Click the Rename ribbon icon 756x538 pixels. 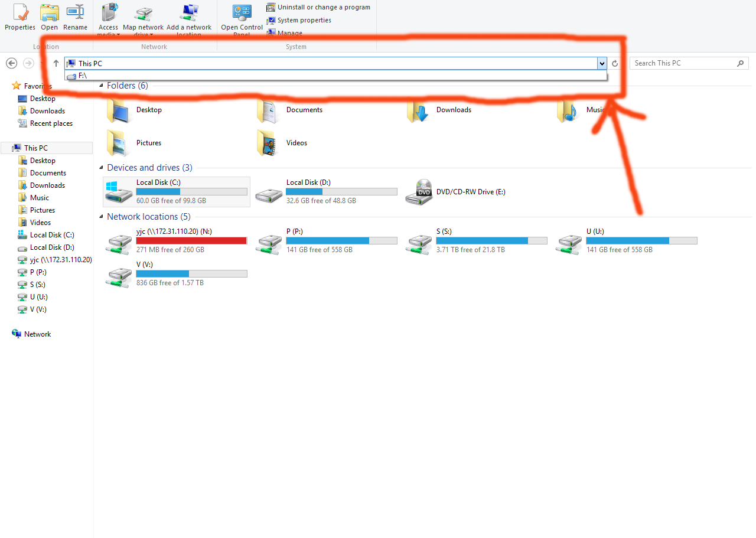pos(75,12)
